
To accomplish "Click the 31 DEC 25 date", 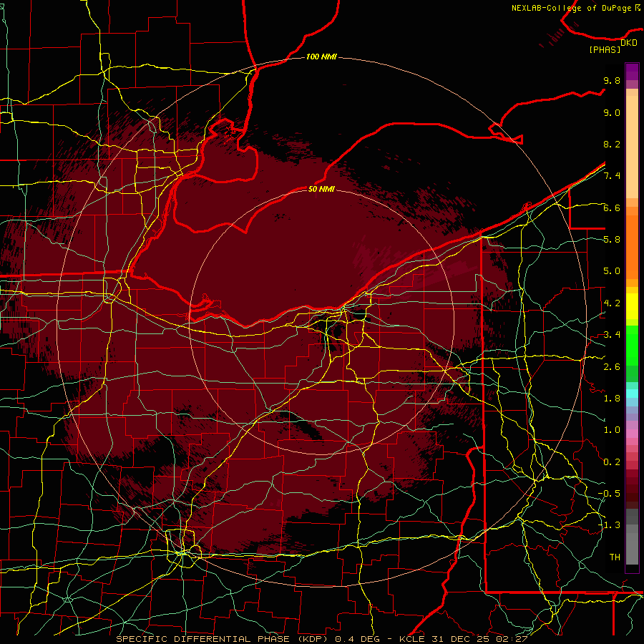I will pyautogui.click(x=461, y=639).
